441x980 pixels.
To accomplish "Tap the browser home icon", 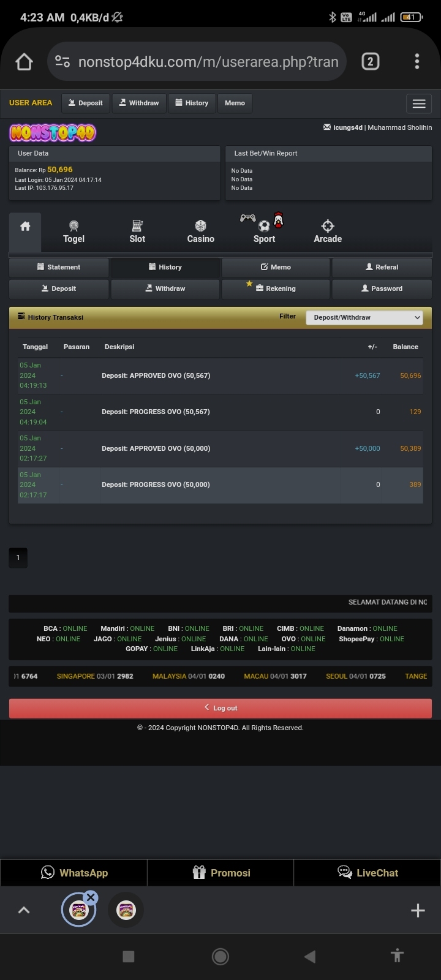I will click(x=24, y=62).
